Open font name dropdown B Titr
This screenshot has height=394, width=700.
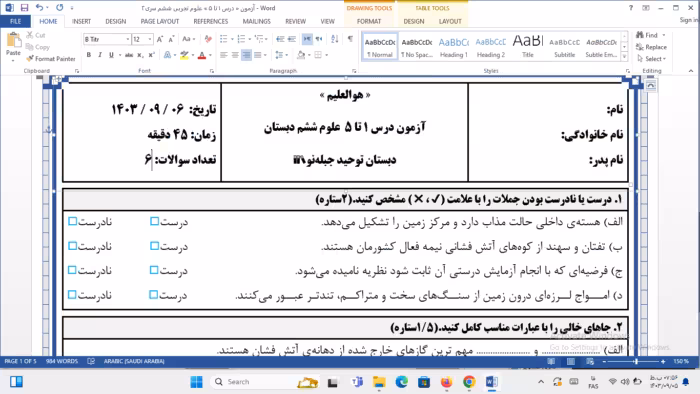[x=128, y=39]
